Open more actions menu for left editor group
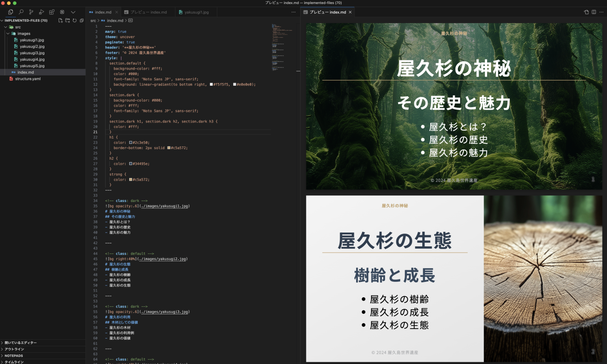Image resolution: width=607 pixels, height=364 pixels. point(294,12)
